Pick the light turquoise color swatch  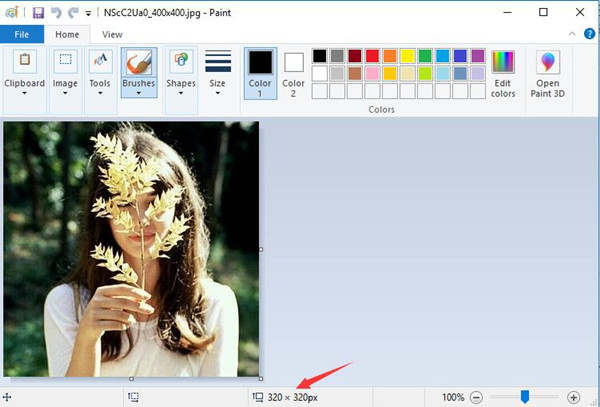[443, 73]
